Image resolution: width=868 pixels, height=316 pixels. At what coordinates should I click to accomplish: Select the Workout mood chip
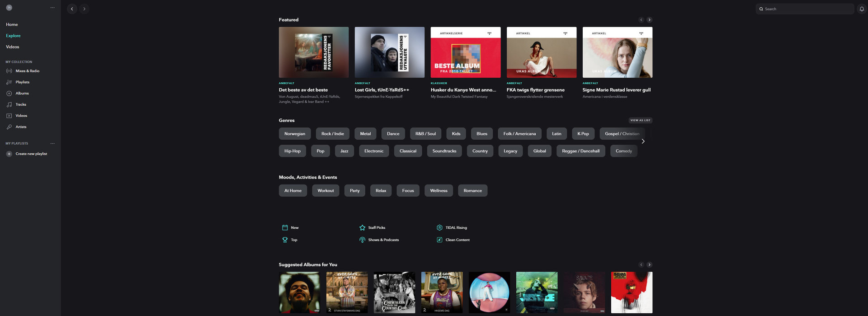tap(325, 191)
